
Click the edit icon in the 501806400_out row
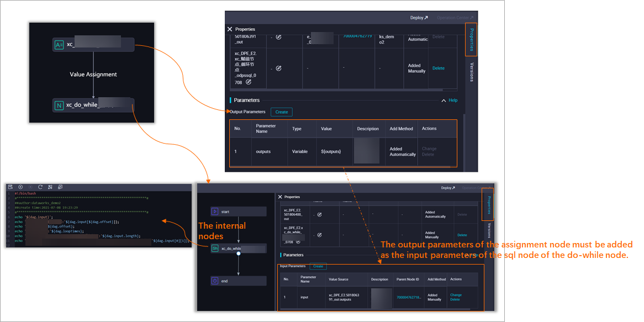[319, 214]
